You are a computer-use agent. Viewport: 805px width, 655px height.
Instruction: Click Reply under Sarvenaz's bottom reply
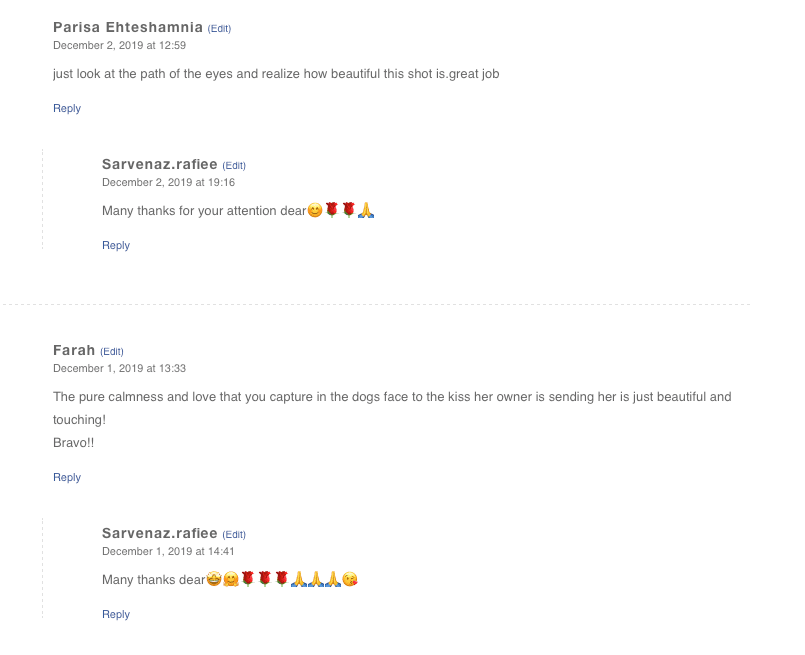pyautogui.click(x=115, y=614)
